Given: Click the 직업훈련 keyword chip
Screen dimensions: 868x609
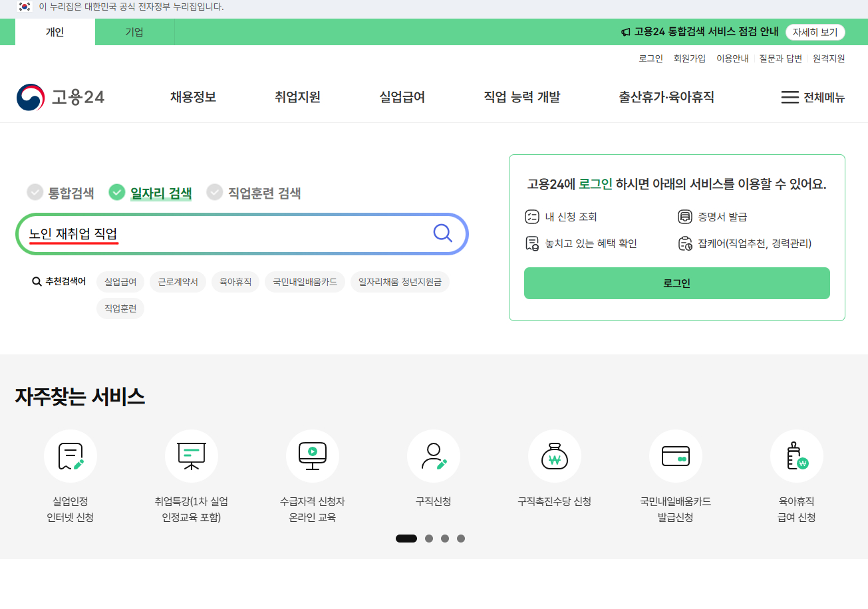Looking at the screenshot, I should point(120,308).
